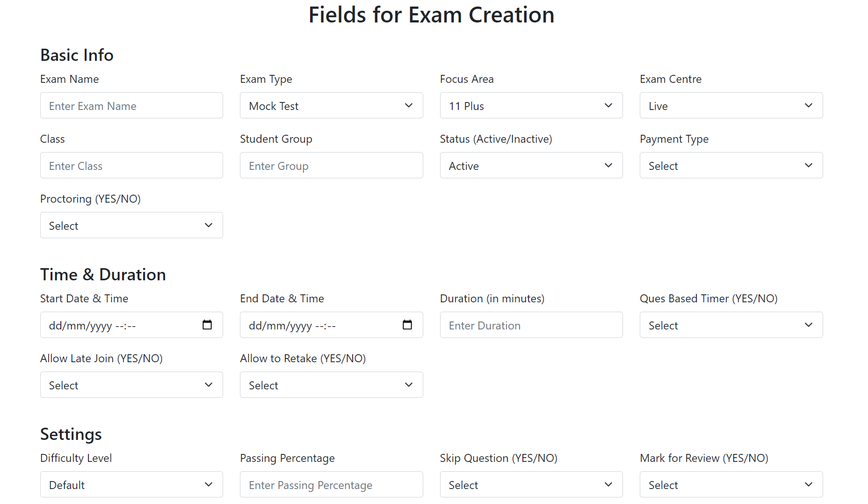Open the Allow to Retake dropdown
868x504 pixels.
(x=331, y=385)
